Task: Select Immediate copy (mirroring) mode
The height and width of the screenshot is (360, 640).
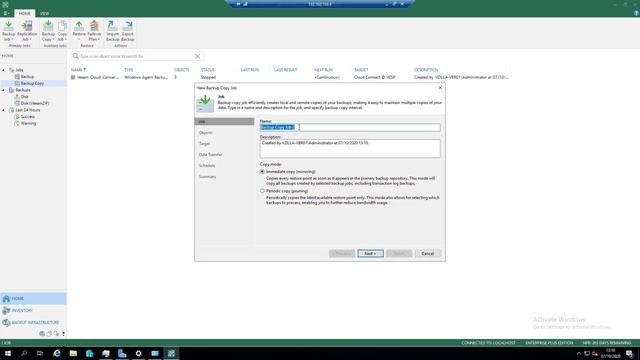Action: click(262, 172)
